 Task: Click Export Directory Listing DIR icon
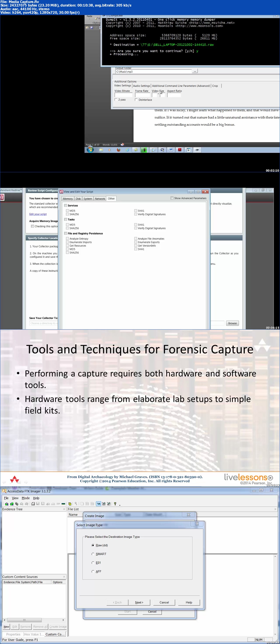(92, 504)
